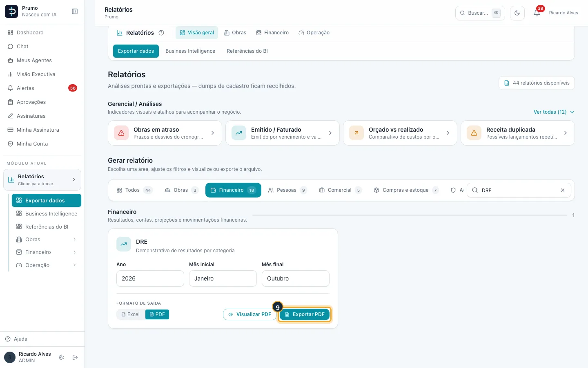Open notifications bell with 39 badge
This screenshot has width=588, height=368.
pyautogui.click(x=537, y=13)
